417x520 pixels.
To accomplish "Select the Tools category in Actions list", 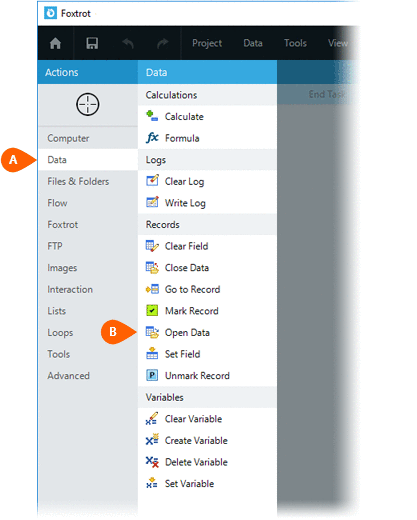I will (x=88, y=354).
